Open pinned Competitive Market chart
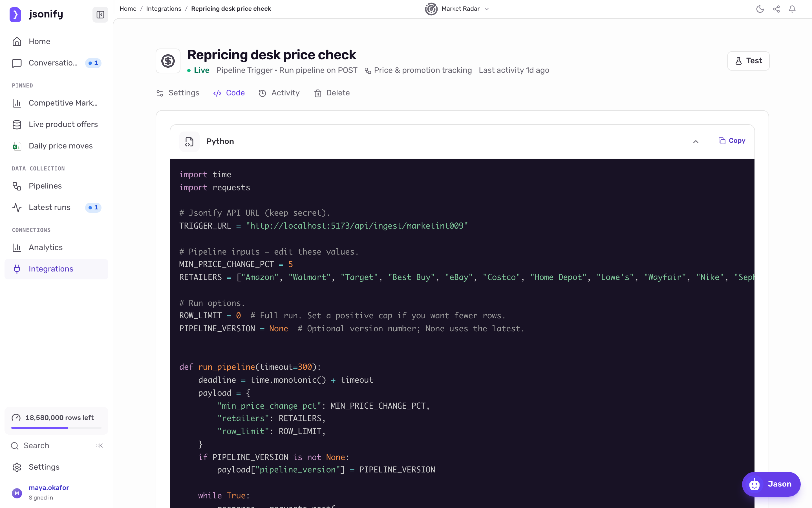Screen dimensions: 812x508 pos(56,103)
